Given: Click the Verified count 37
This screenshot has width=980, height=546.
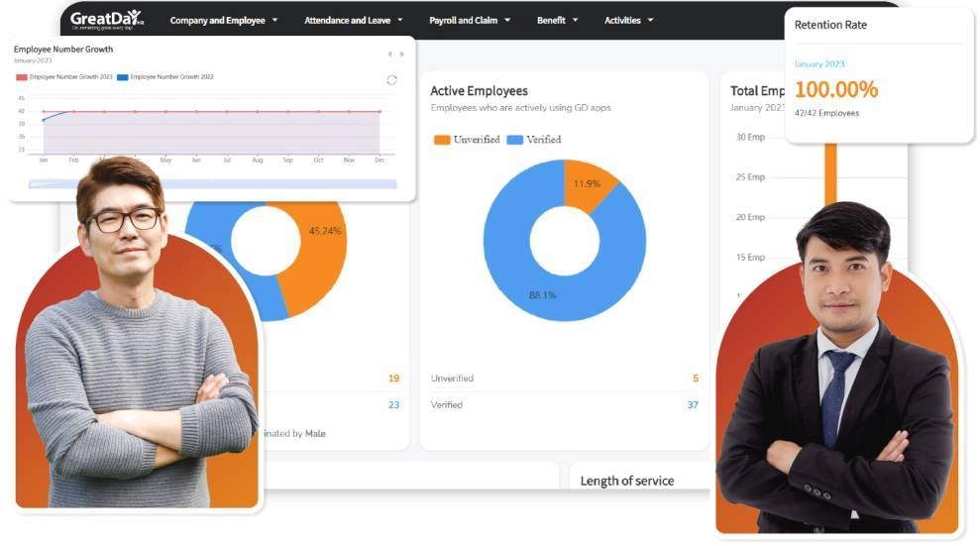Looking at the screenshot, I should point(693,404).
